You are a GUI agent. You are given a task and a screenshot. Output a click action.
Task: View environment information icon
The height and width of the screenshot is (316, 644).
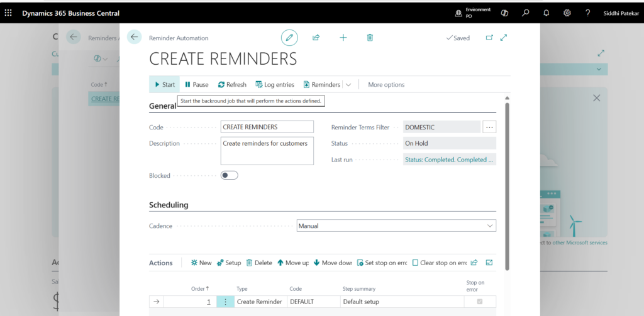click(458, 13)
